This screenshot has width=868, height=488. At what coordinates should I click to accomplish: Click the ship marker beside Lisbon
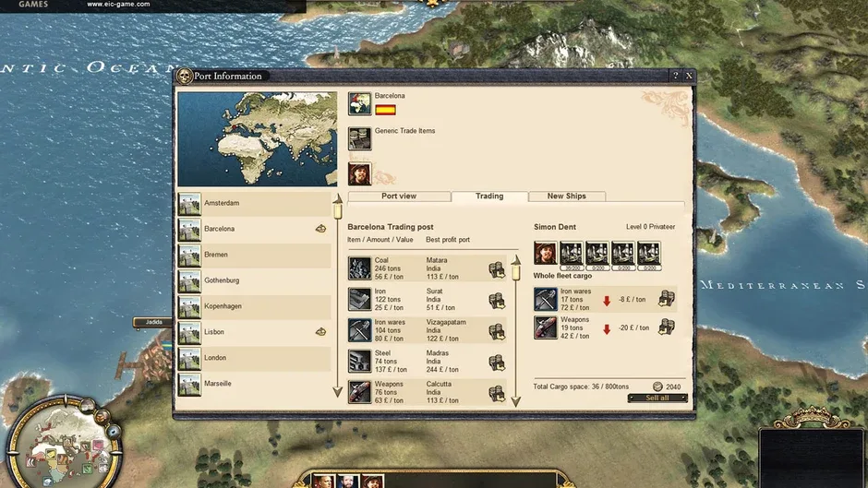click(320, 332)
